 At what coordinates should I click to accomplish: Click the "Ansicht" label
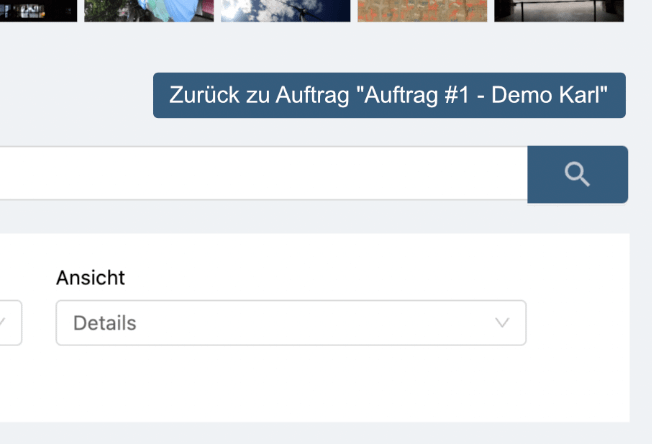(90, 277)
